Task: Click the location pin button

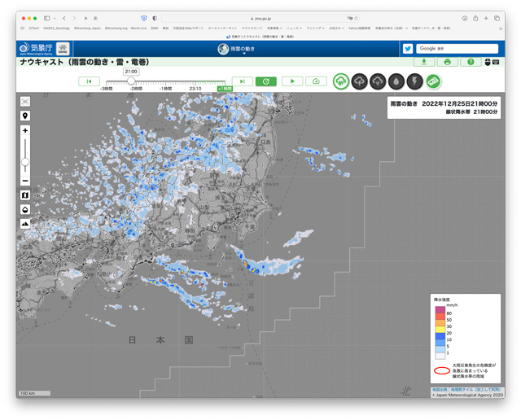Action: (25, 116)
